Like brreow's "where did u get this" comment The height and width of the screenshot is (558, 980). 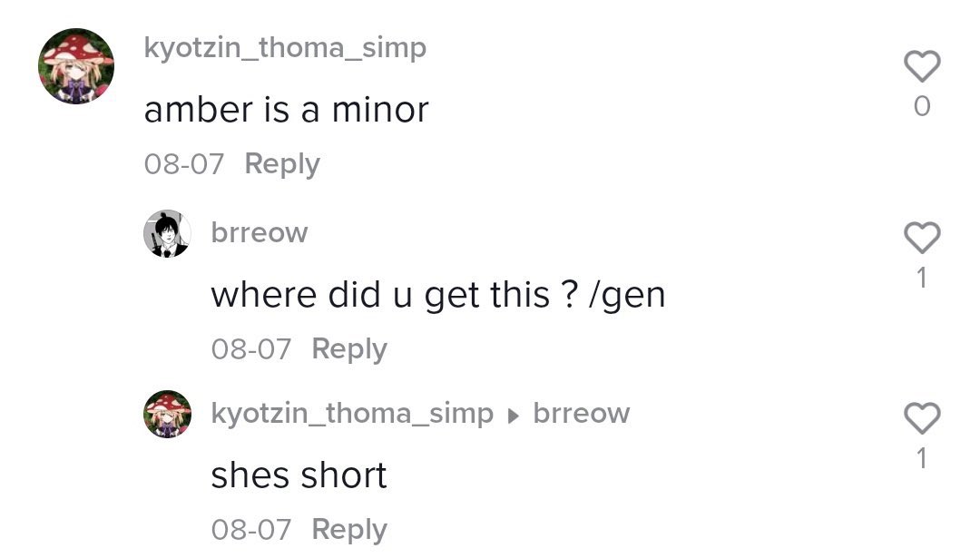922,238
